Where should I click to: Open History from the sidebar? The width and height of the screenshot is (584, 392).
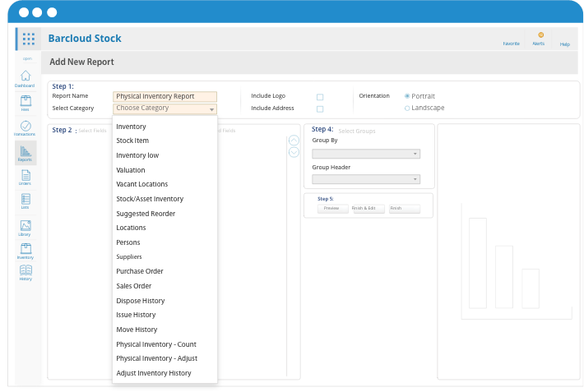tap(25, 273)
